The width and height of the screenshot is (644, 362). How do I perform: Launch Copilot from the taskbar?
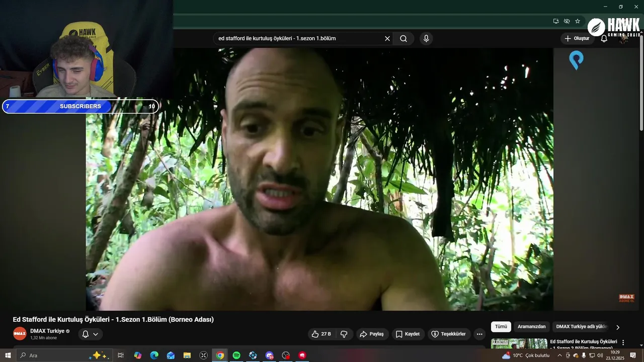coord(138,355)
